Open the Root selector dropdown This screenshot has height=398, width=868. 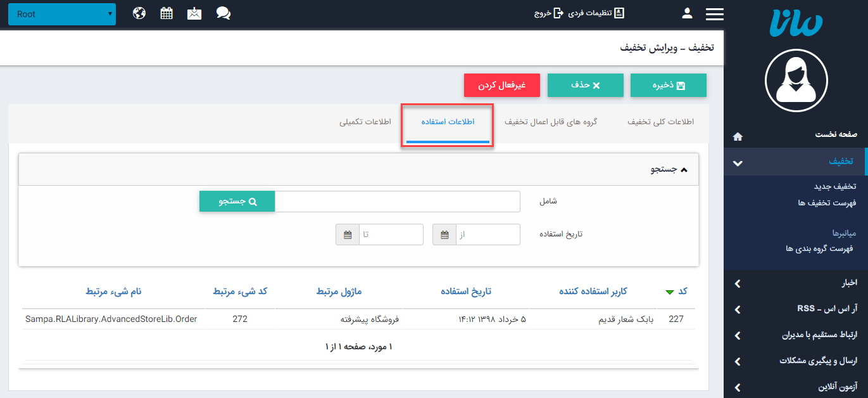61,13
